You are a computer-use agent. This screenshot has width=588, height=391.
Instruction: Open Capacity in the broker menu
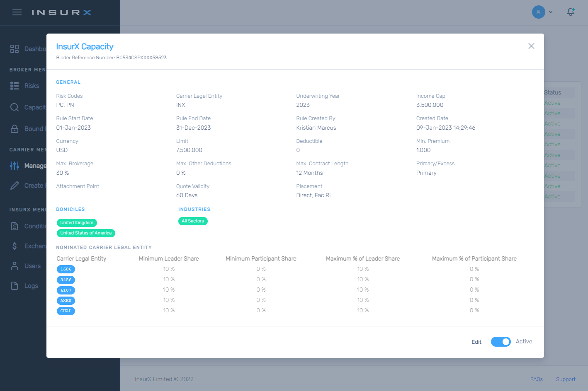point(35,107)
